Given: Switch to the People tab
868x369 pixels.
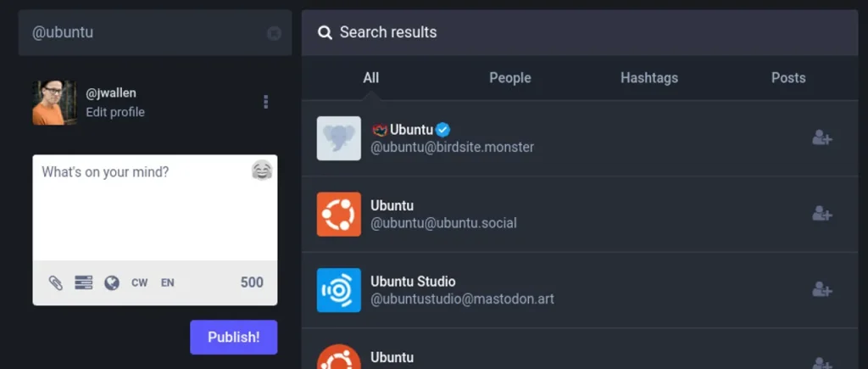Looking at the screenshot, I should [x=509, y=77].
